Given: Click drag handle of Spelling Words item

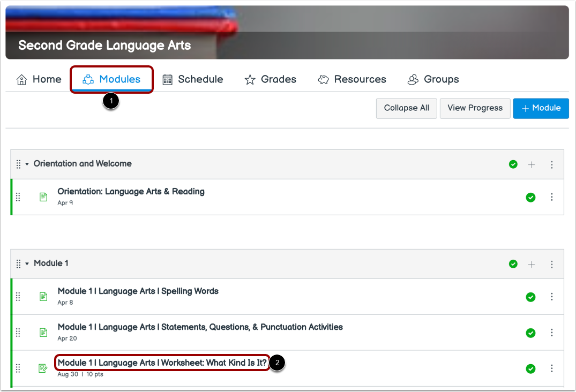Looking at the screenshot, I should 18,297.
